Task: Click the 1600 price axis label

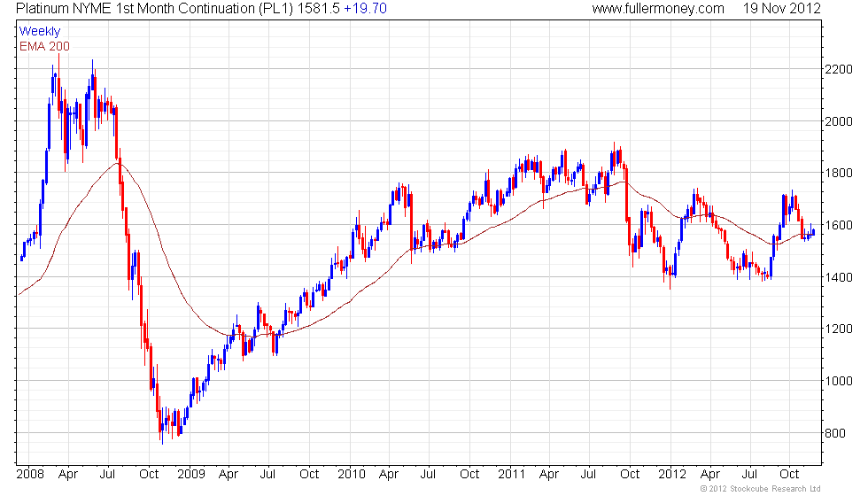Action: click(839, 225)
